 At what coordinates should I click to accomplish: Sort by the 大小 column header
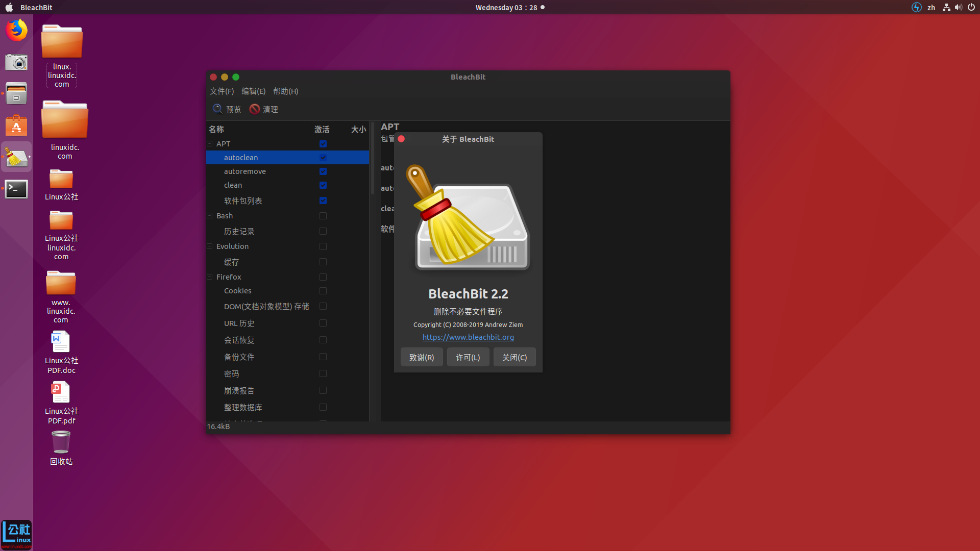[x=358, y=130]
